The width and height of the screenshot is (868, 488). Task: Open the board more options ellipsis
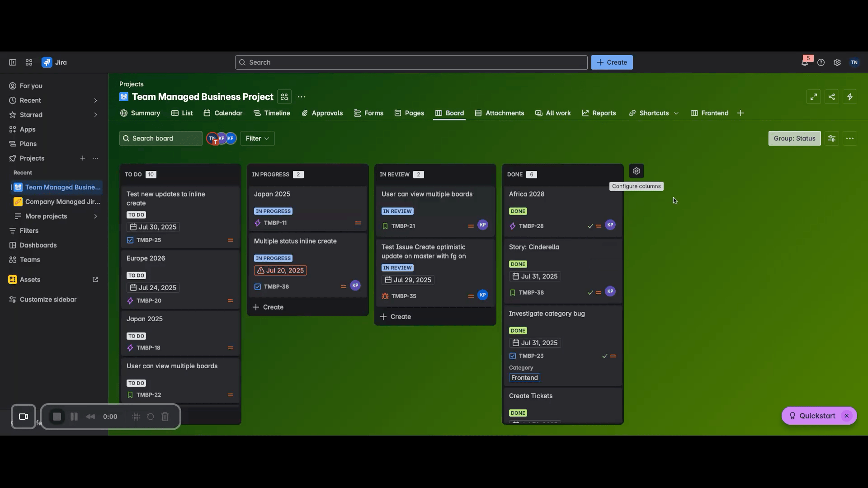coord(850,138)
